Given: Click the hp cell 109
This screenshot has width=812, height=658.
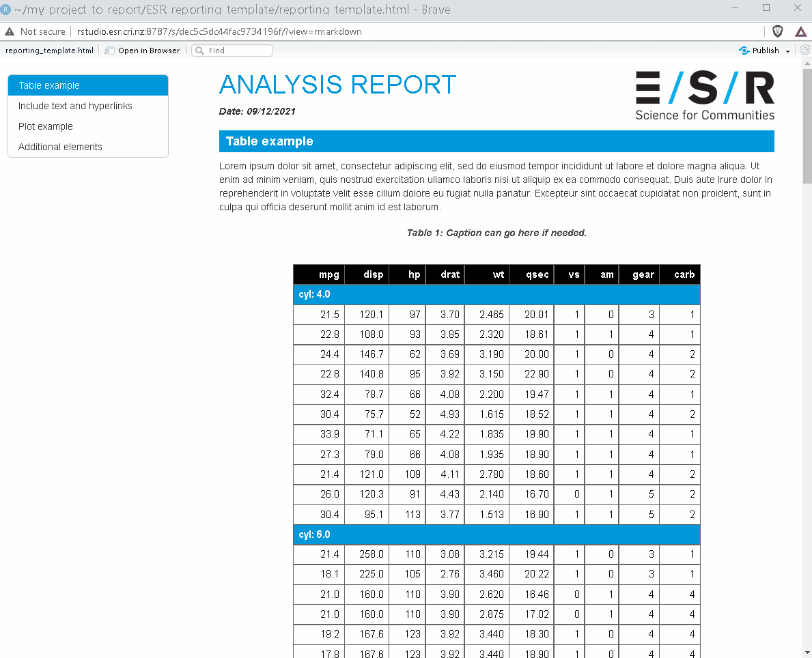Looking at the screenshot, I should point(407,474).
